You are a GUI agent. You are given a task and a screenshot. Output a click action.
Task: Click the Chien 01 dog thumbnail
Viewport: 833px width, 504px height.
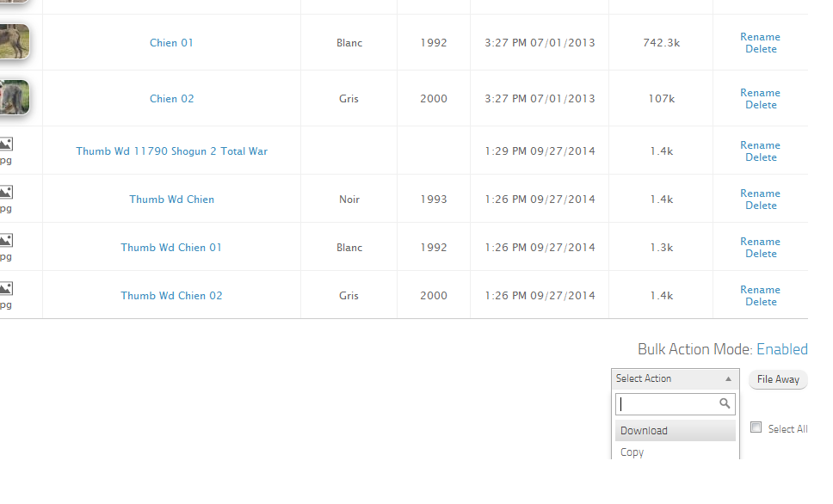coord(15,41)
